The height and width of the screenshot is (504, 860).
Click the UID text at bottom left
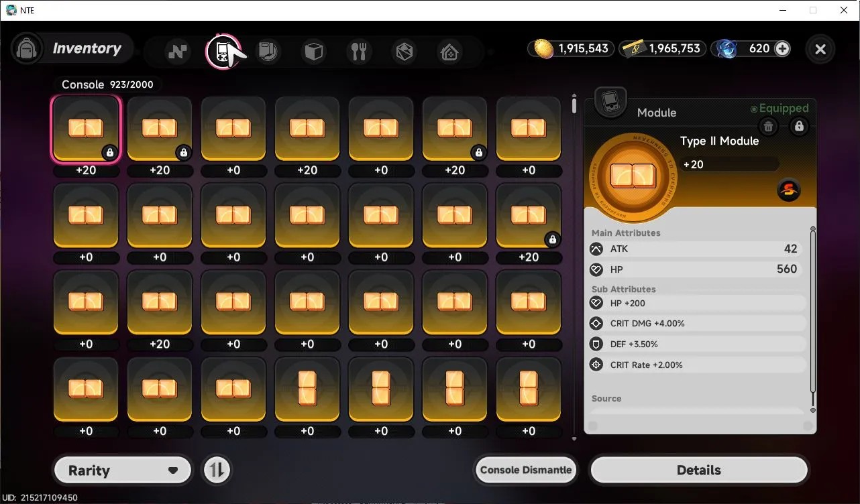[x=41, y=498]
